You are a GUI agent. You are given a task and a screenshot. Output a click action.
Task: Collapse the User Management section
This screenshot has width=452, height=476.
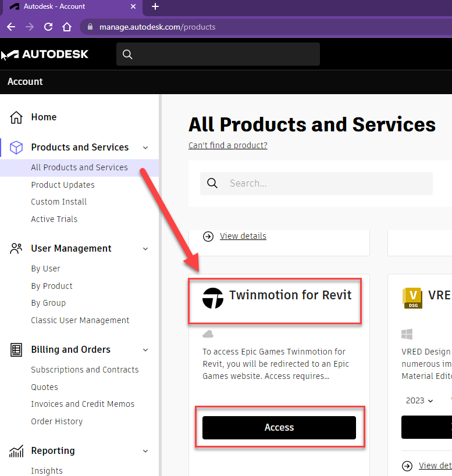(x=145, y=249)
